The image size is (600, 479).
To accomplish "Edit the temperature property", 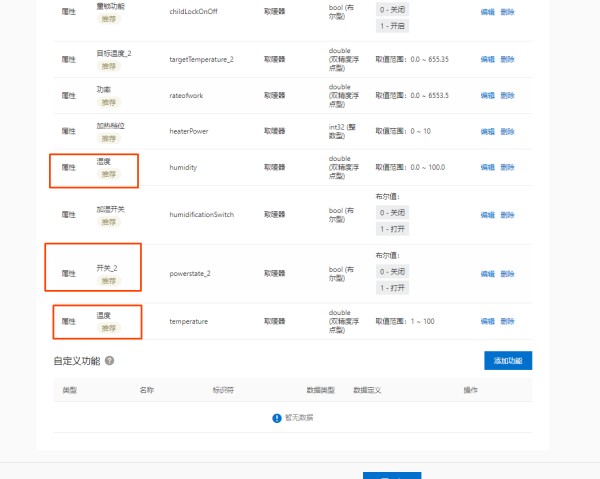I will 487,321.
